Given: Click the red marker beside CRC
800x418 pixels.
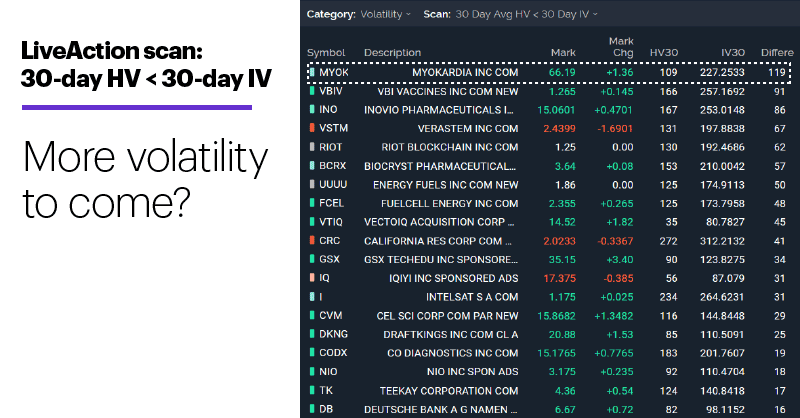Looking at the screenshot, I should 311,241.
